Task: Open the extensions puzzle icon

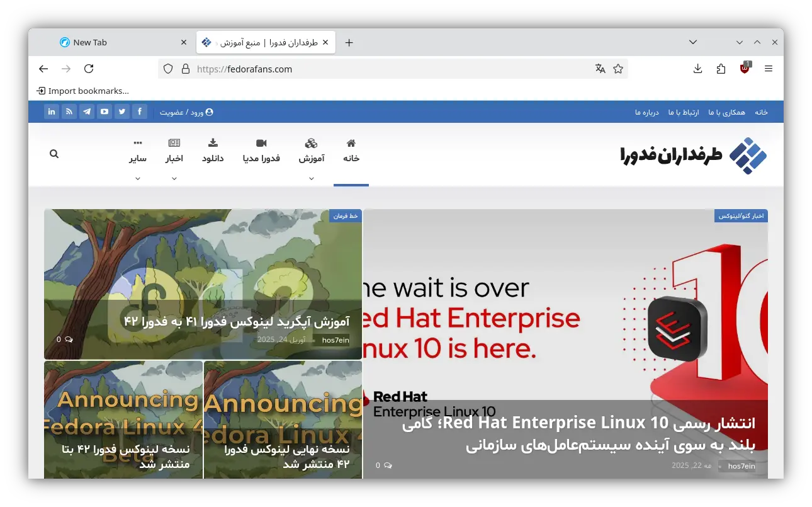Action: (721, 69)
